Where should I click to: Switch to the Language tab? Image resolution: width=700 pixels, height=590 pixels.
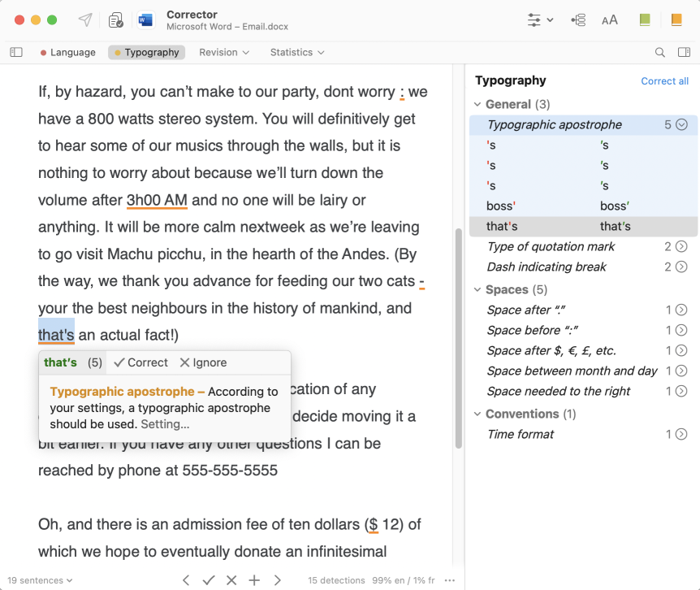click(67, 52)
